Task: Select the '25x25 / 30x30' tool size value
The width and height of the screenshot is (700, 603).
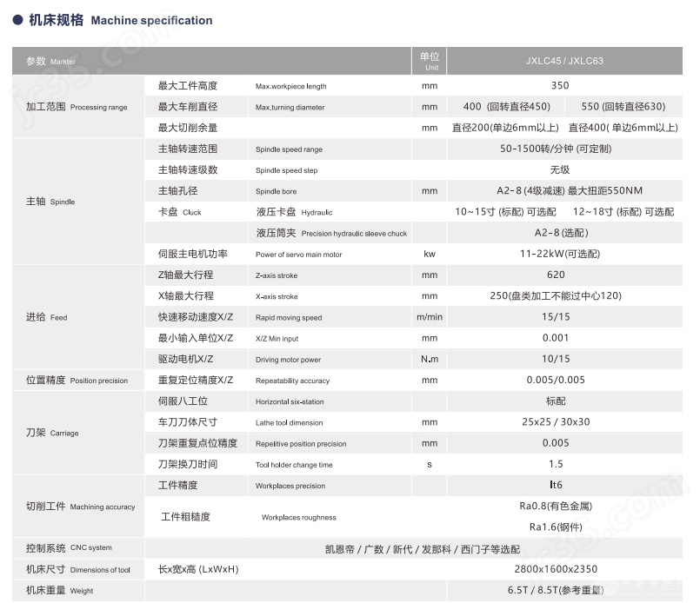Action: coord(556,421)
